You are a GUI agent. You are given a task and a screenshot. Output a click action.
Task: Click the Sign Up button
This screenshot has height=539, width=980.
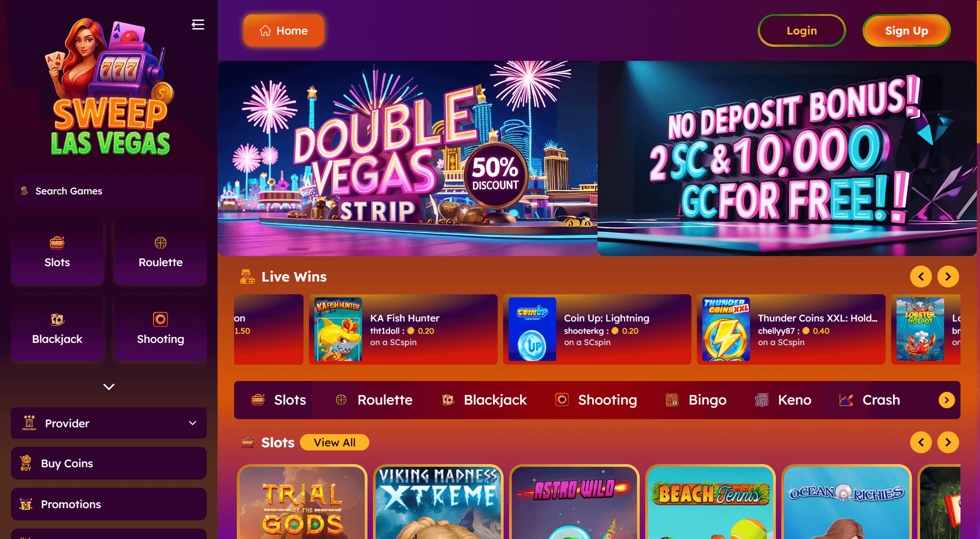coord(906,30)
